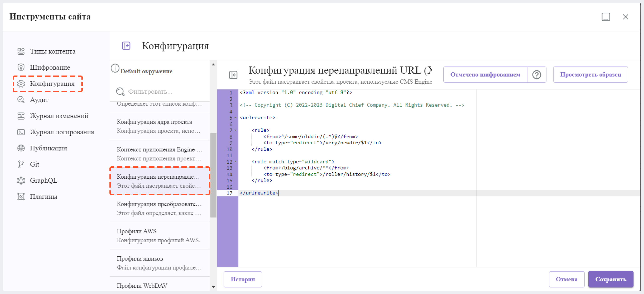Click the '</urlrewrite>' closing tag text

[x=259, y=193]
